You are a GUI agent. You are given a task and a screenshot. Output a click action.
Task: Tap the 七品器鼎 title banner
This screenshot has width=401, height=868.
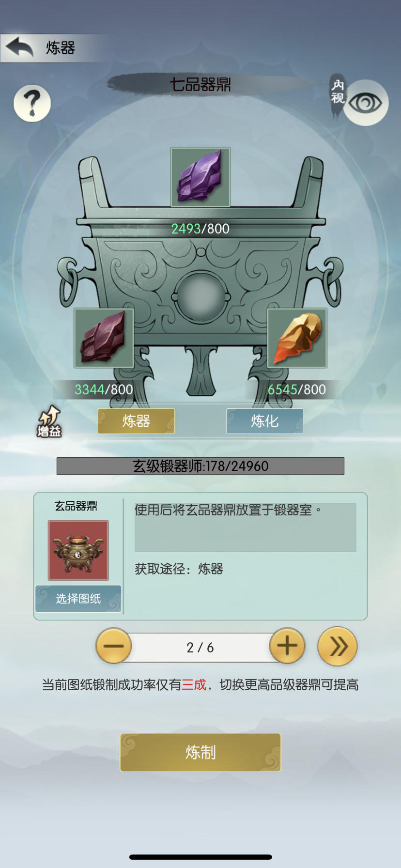(200, 84)
